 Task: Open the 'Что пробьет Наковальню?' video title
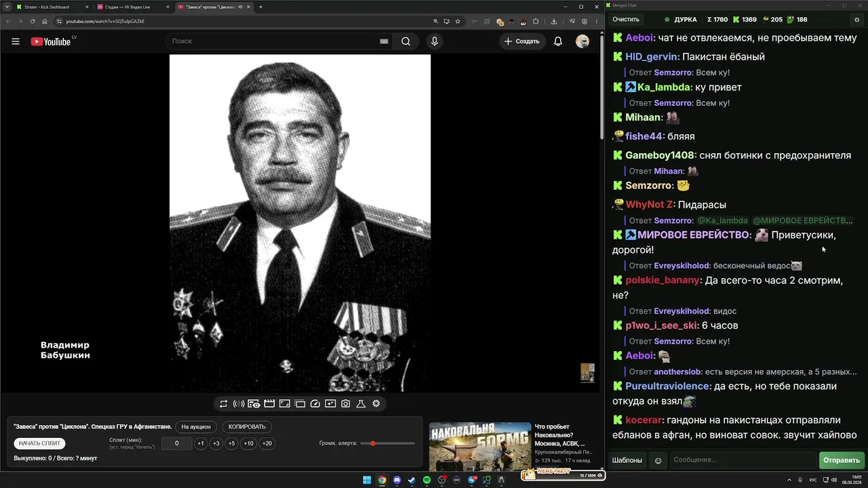560,435
